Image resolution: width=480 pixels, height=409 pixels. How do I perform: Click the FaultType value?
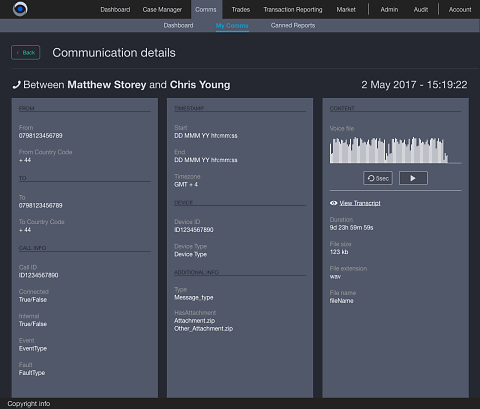pos(32,373)
